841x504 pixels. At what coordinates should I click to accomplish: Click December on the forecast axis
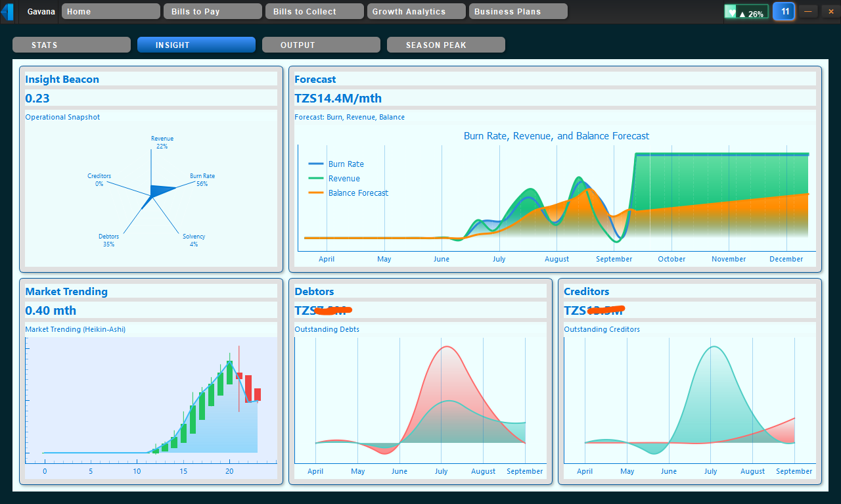pos(786,259)
